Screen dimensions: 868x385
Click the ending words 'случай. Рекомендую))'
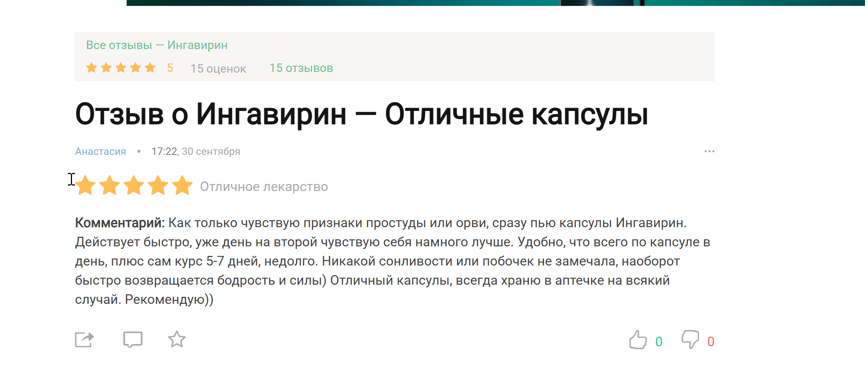(144, 300)
